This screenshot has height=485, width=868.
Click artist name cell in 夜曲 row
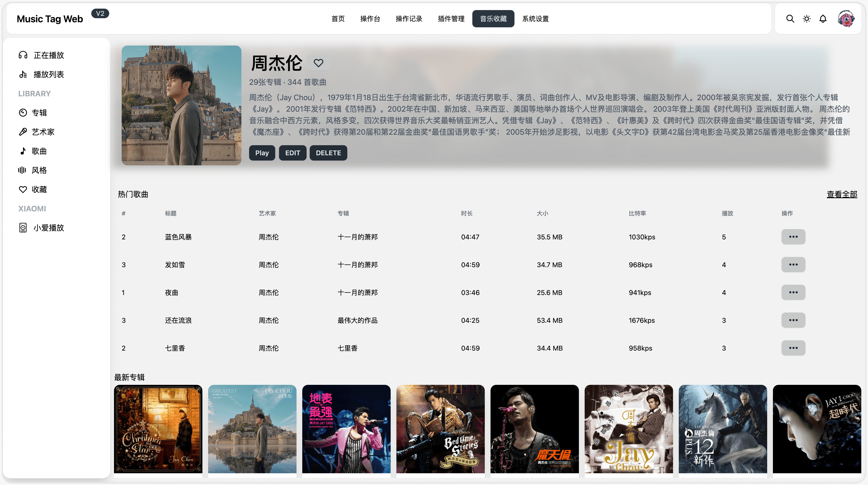coord(268,293)
